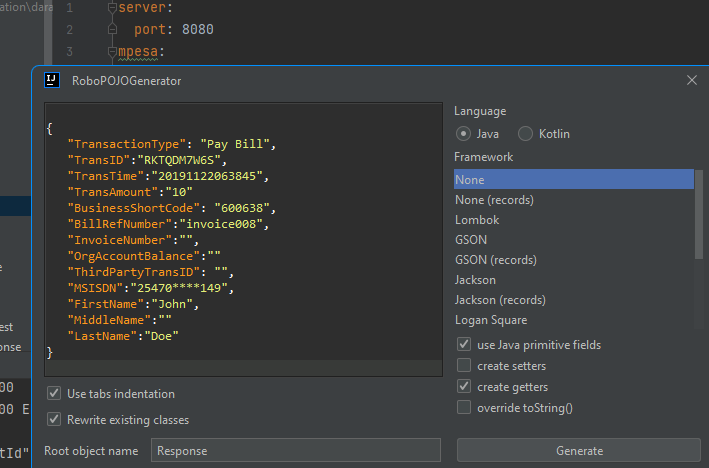Screen dimensions: 709x468
Task: Choose GSON framework from the list
Action: coord(574,240)
